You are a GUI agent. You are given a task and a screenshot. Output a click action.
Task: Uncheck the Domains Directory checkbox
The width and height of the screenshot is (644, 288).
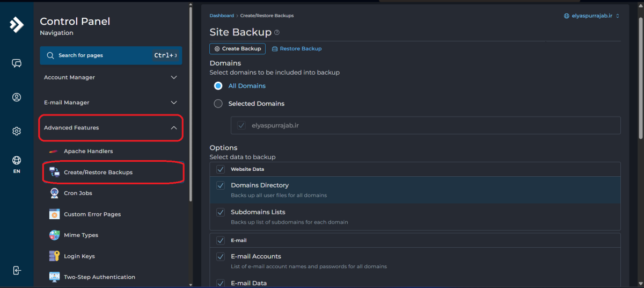point(220,185)
